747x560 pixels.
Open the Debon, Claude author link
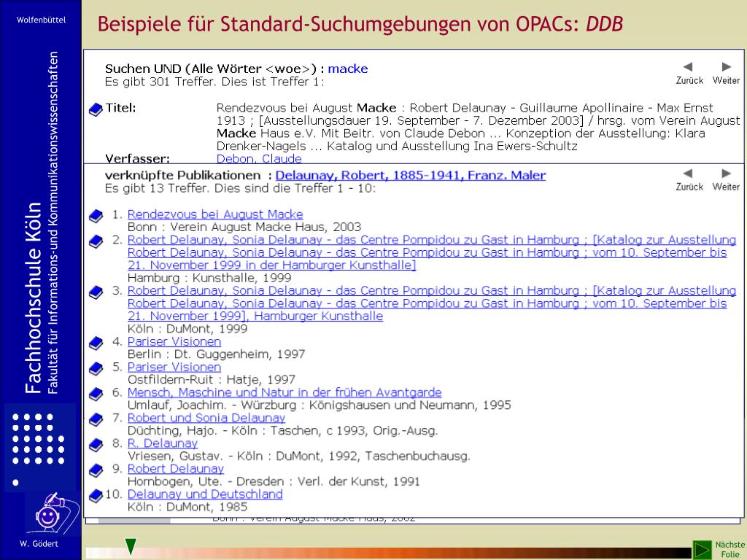[x=259, y=158]
